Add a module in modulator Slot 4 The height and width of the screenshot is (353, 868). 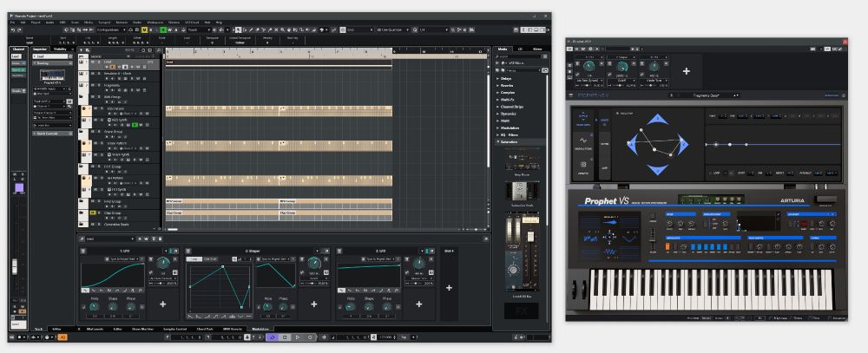[x=449, y=287]
